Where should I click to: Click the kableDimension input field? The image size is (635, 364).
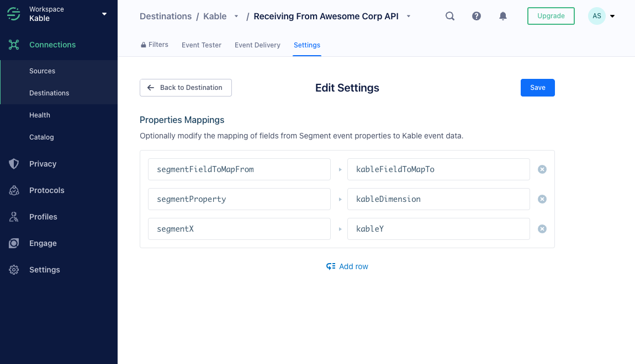point(438,199)
